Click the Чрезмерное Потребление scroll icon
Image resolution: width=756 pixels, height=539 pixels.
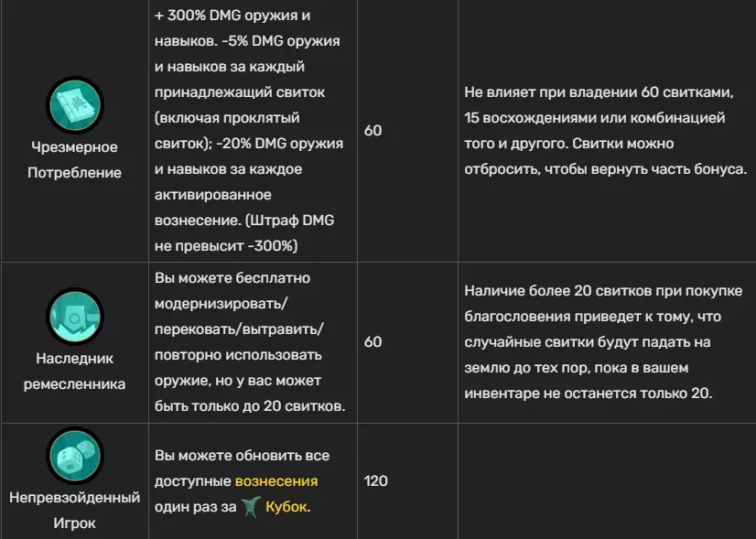[74, 107]
